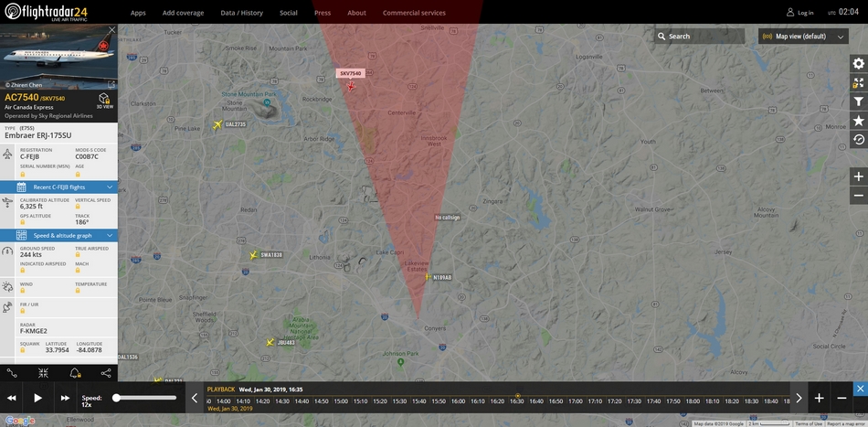Open the aircraft filter funnel
868x427 pixels.
(x=859, y=101)
